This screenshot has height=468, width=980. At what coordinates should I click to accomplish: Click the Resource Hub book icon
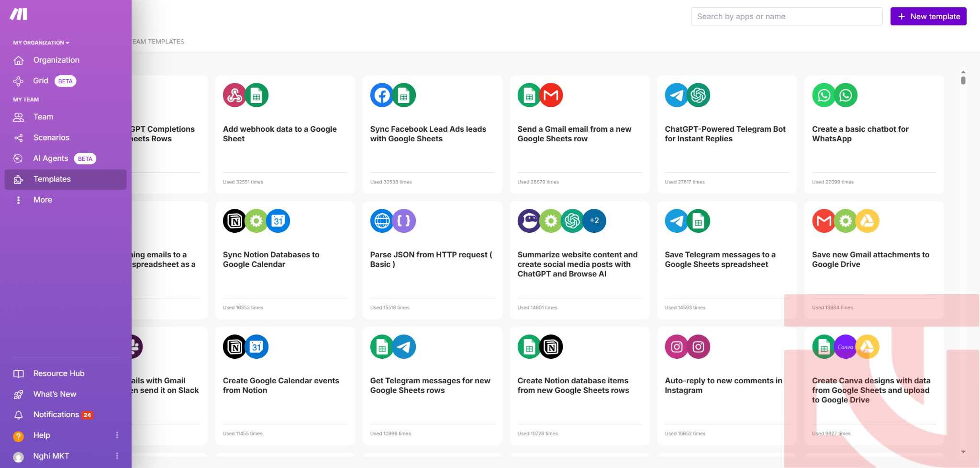[19, 374]
